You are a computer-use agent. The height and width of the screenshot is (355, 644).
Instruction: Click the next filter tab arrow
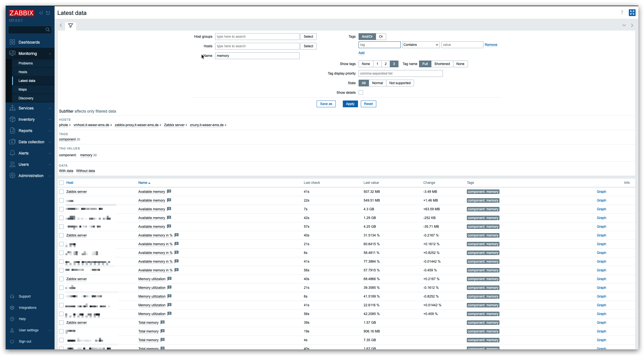(x=632, y=25)
